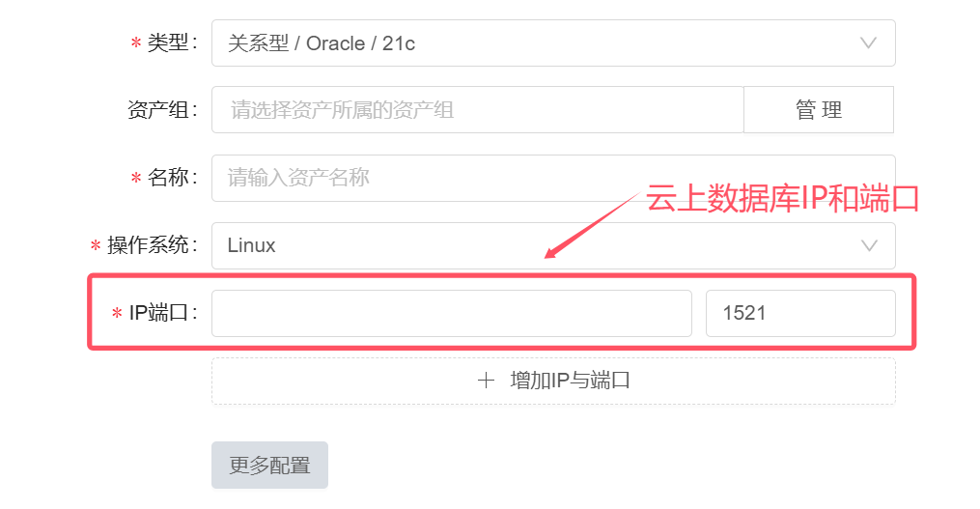Viewport: 980px width, 509px height.
Task: Click the chevron arrow in 操作系统 field
Action: pos(869,245)
